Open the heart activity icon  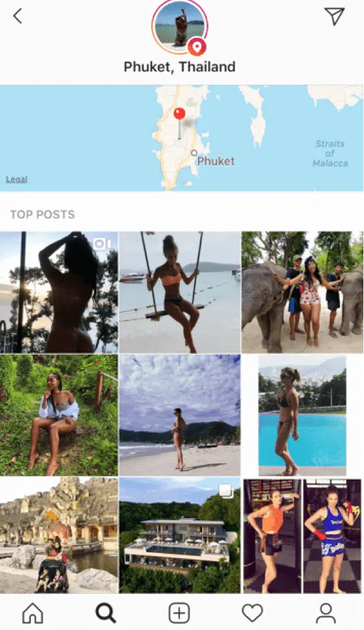tap(252, 613)
